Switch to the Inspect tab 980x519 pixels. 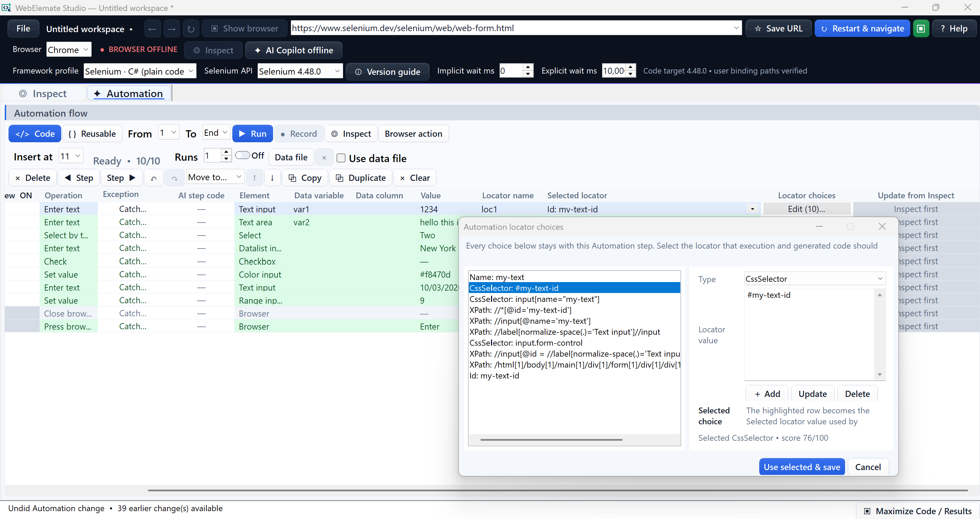click(43, 93)
